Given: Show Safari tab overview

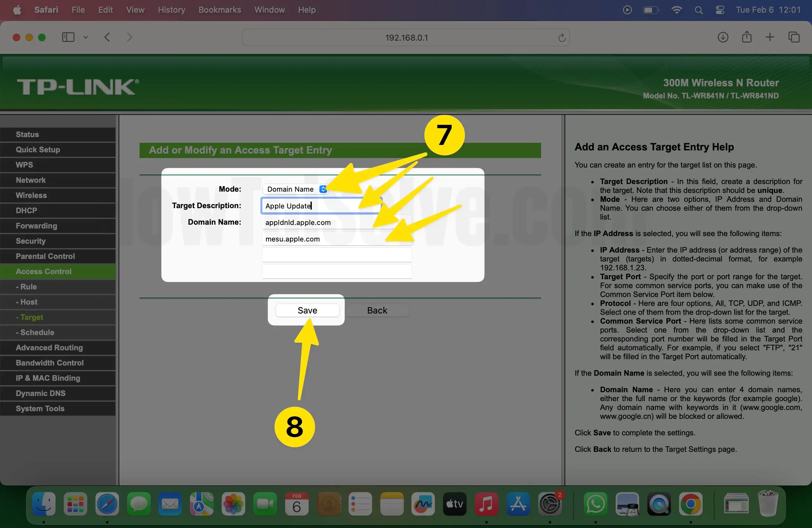Looking at the screenshot, I should (x=794, y=37).
